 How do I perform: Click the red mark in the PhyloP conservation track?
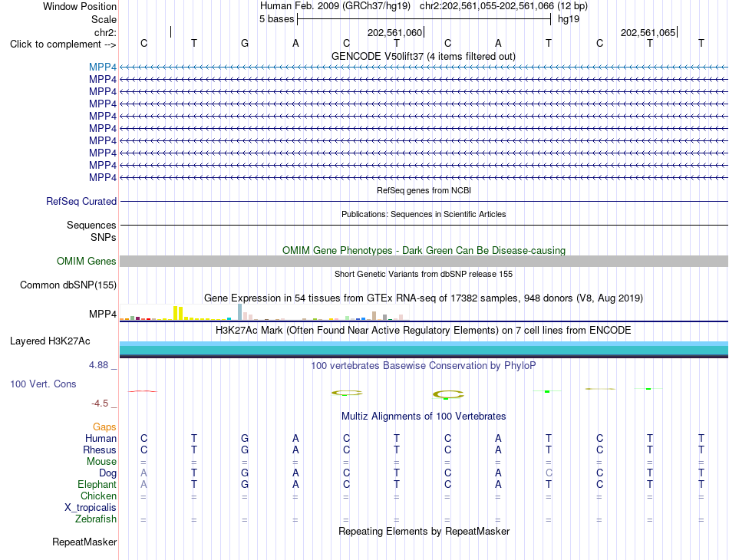pyautogui.click(x=143, y=391)
